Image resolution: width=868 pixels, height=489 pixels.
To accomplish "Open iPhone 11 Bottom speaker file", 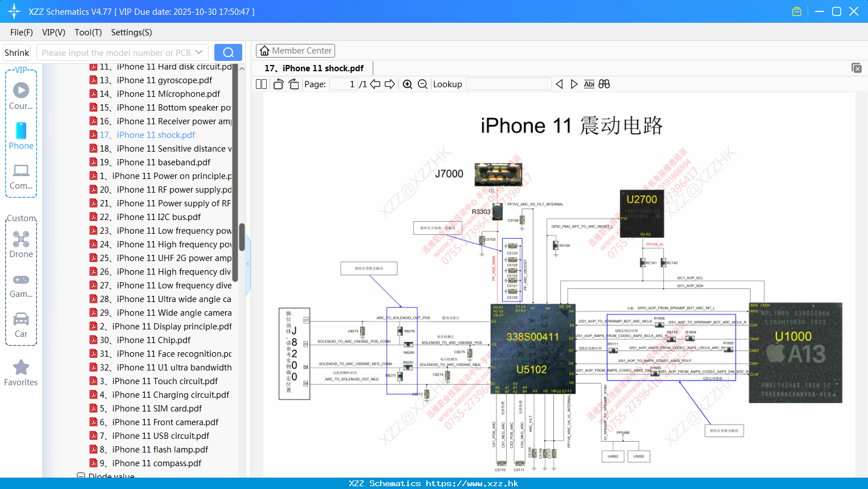I will [161, 108].
